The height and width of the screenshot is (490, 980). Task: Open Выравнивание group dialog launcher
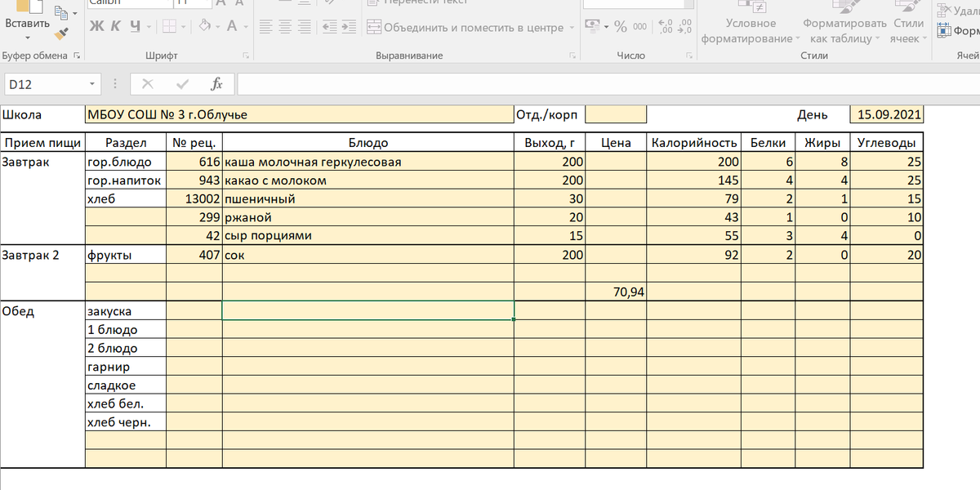[572, 56]
